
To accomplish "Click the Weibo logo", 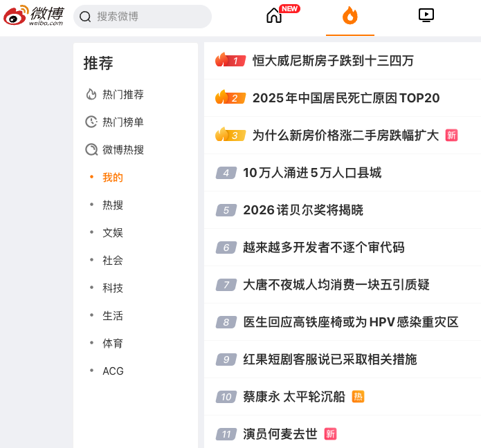I will point(33,16).
